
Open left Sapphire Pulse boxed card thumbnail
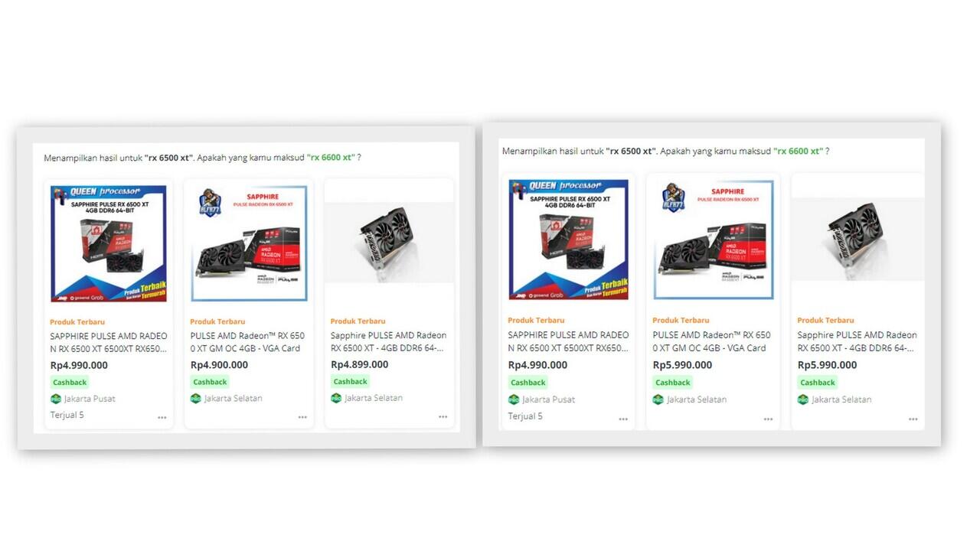[x=249, y=243]
